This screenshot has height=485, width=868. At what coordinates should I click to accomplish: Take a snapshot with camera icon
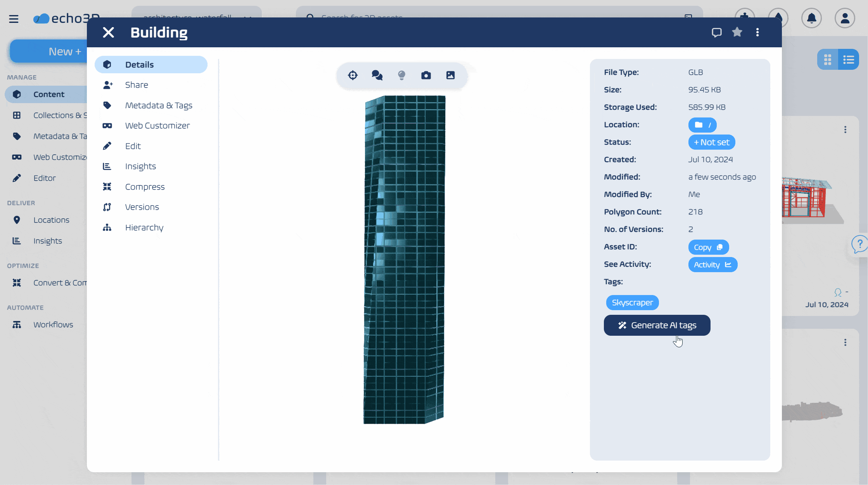coord(426,75)
